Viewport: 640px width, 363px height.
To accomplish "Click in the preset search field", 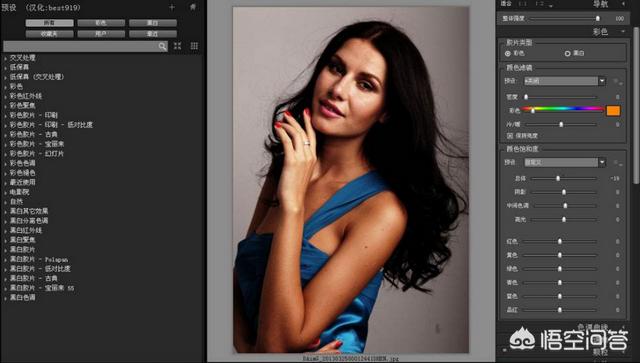I will (80, 46).
